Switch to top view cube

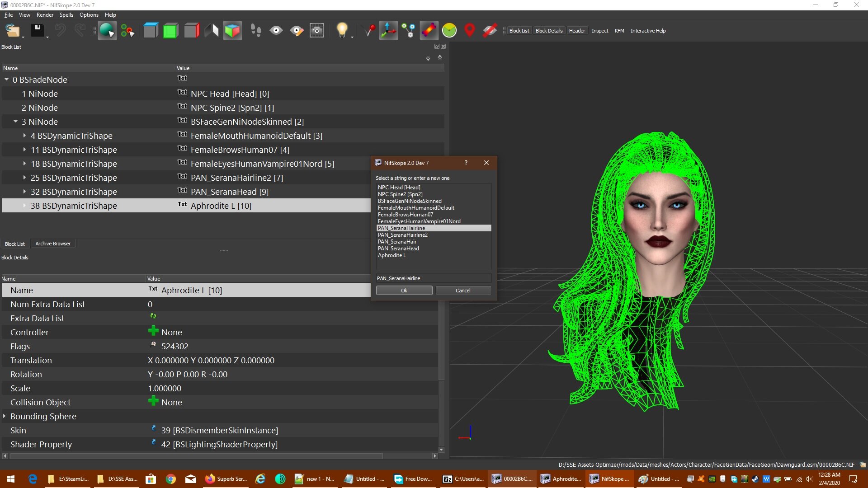point(151,31)
